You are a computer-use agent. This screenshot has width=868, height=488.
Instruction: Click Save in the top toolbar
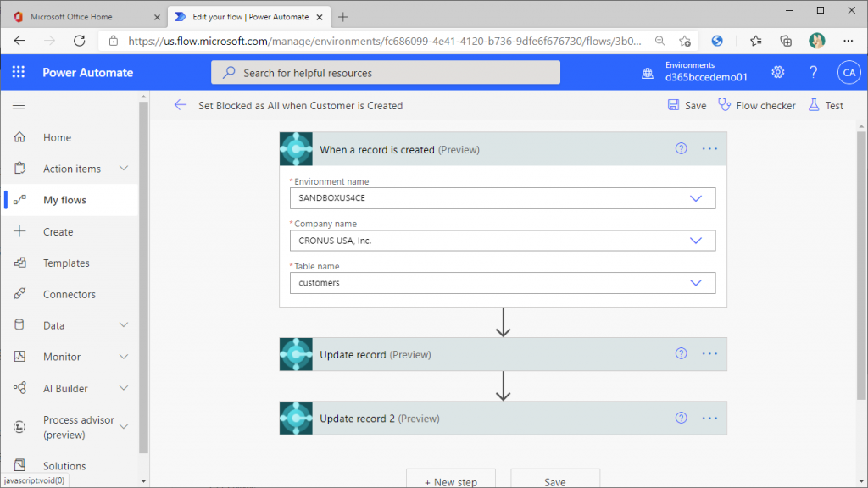[687, 105]
